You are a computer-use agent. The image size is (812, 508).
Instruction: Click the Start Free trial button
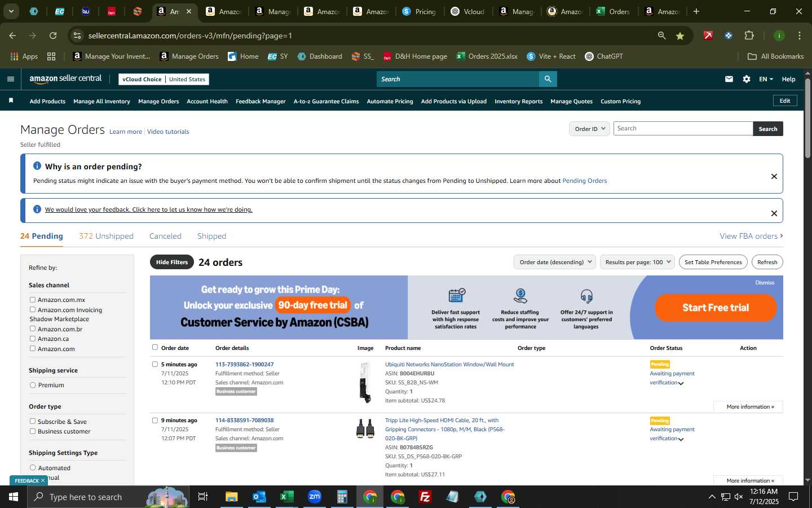(x=716, y=308)
